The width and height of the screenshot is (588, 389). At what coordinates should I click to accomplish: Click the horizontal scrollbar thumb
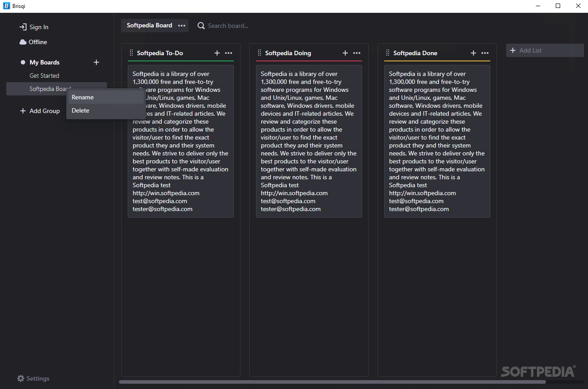(332, 382)
